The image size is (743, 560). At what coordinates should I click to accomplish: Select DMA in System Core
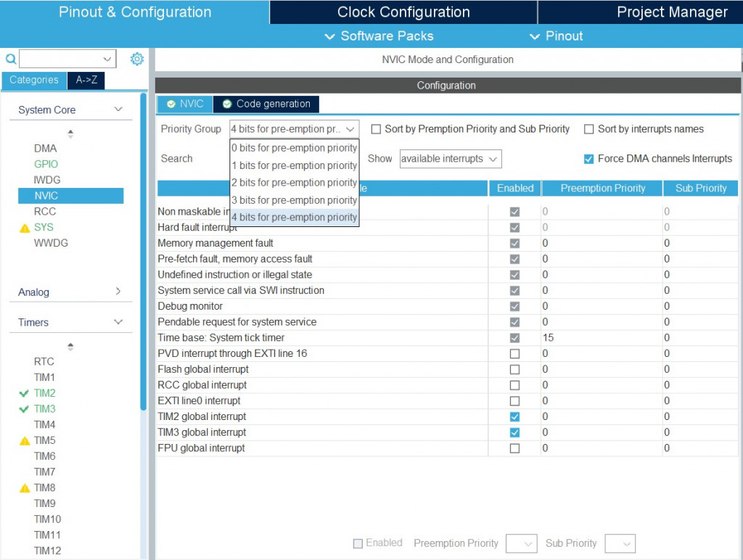click(46, 148)
